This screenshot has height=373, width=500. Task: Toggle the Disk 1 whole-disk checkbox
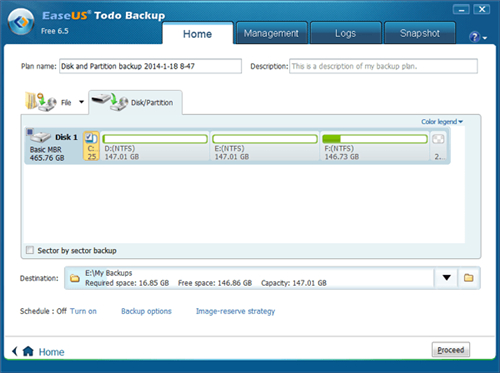tap(30, 132)
